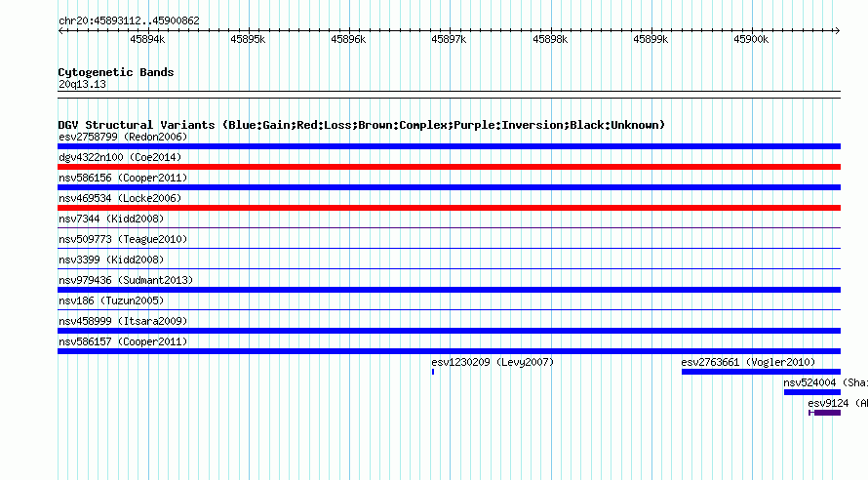Click the blue esv2758799 Redon2006 variant bar

coord(449,146)
